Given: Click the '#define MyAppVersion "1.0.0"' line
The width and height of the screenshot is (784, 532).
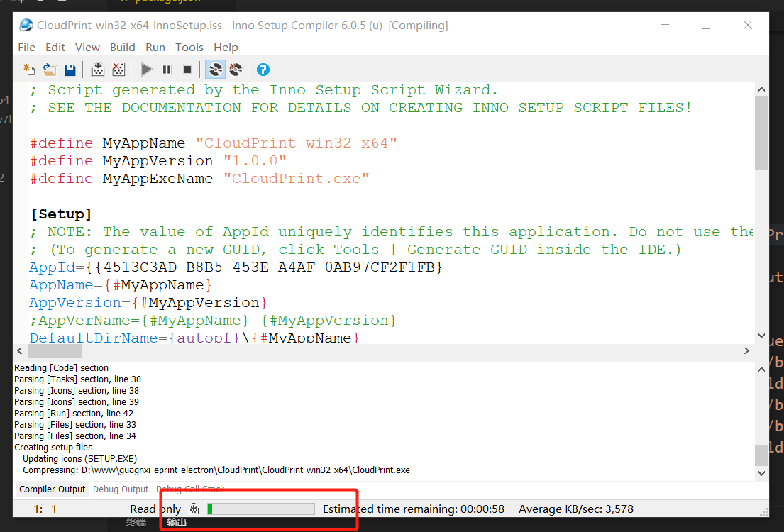Looking at the screenshot, I should point(158,161).
